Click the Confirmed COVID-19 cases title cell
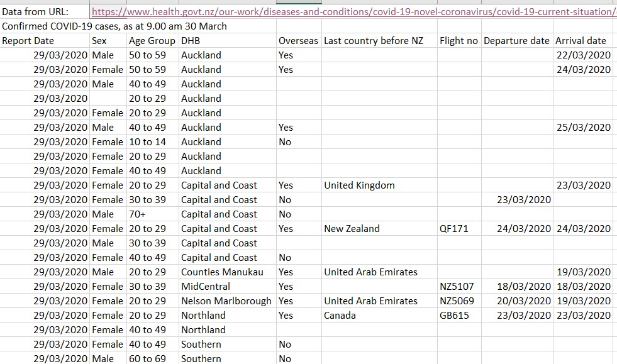617x364 pixels. pos(114,26)
